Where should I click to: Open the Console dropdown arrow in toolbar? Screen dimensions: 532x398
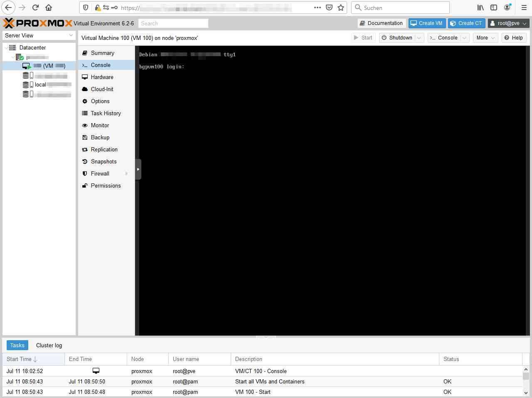(464, 38)
